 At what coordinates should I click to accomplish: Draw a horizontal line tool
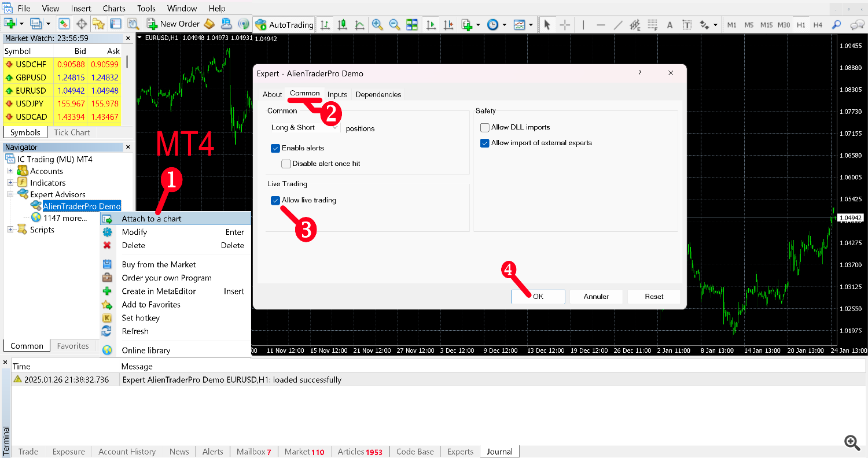coord(601,25)
